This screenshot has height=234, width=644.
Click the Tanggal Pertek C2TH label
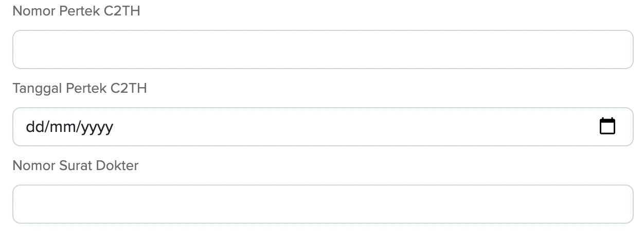pos(80,88)
